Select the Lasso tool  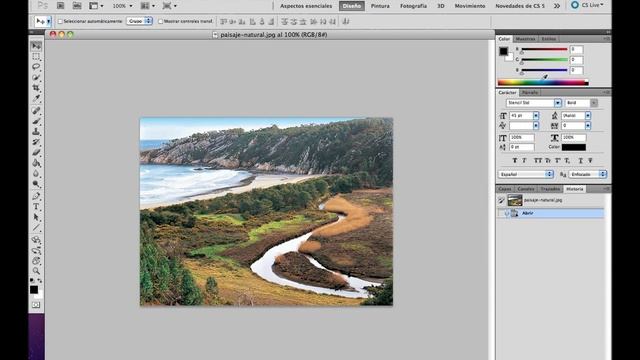pos(36,67)
